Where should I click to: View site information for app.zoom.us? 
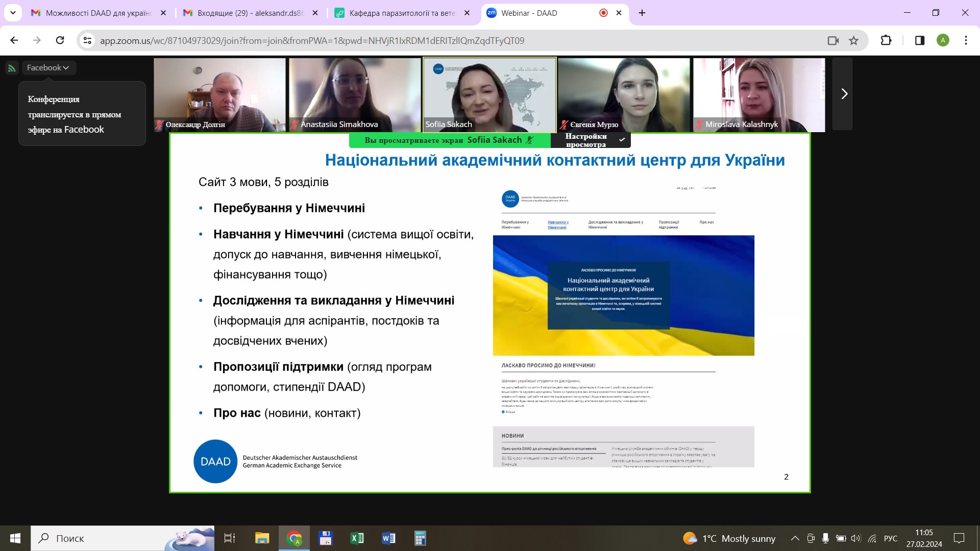click(x=87, y=40)
